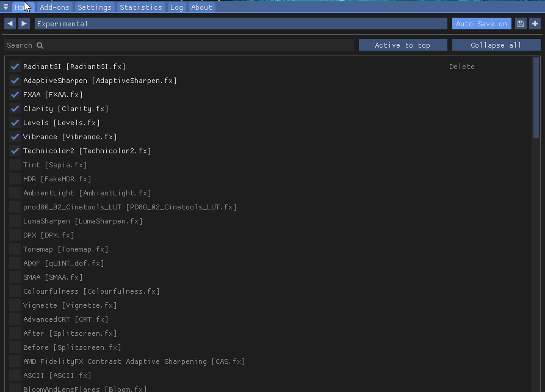545x392 pixels.
Task: Turn off the Levels effect
Action: [x=15, y=123]
